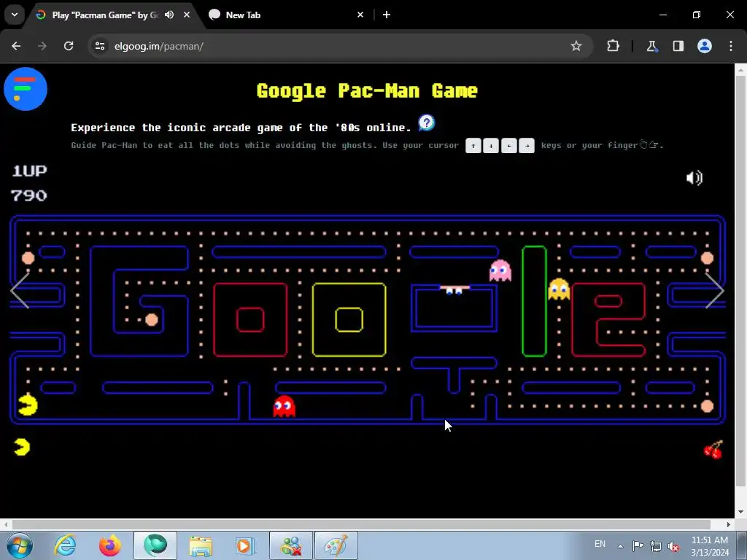
Task: Launch Firefox from the taskbar
Action: [110, 545]
